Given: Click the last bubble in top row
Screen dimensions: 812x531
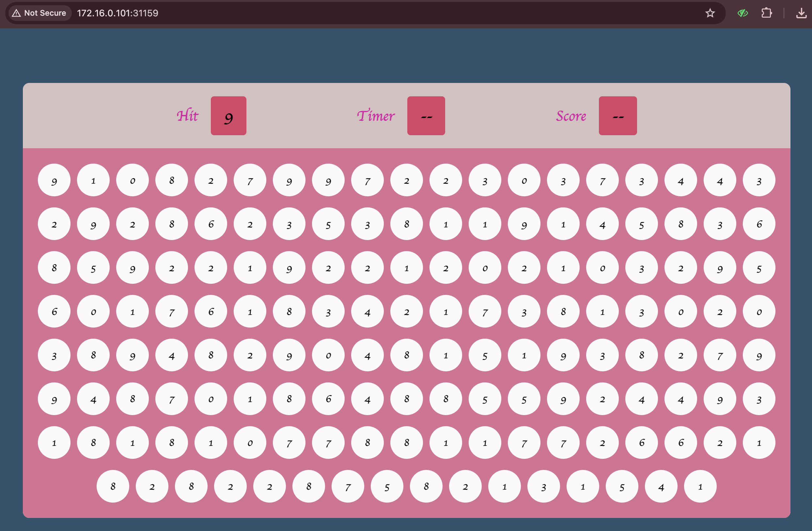Looking at the screenshot, I should [759, 180].
